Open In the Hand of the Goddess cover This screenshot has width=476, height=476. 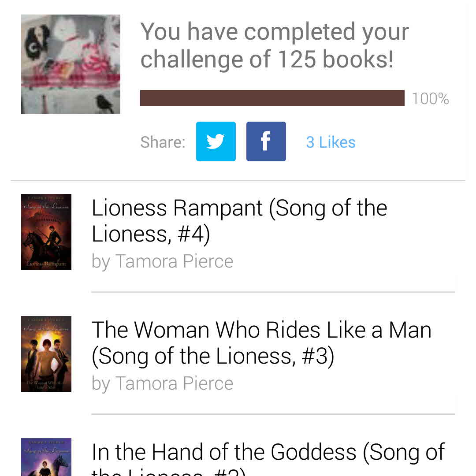(x=46, y=457)
